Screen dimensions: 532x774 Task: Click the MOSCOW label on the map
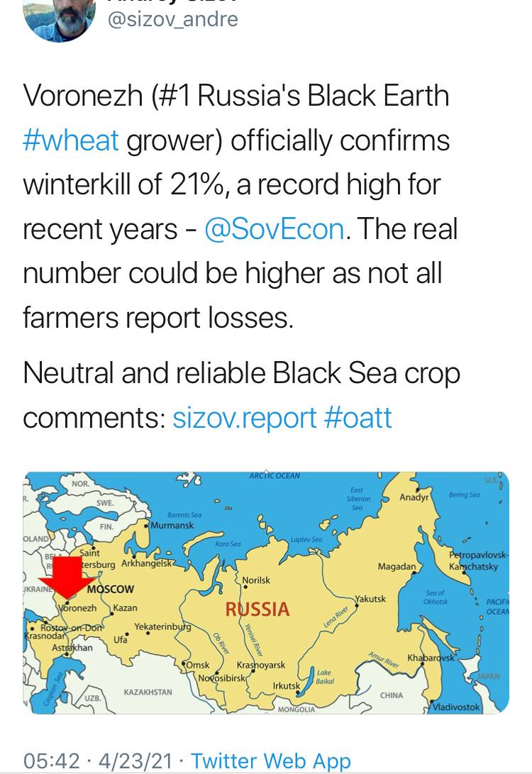click(110, 589)
